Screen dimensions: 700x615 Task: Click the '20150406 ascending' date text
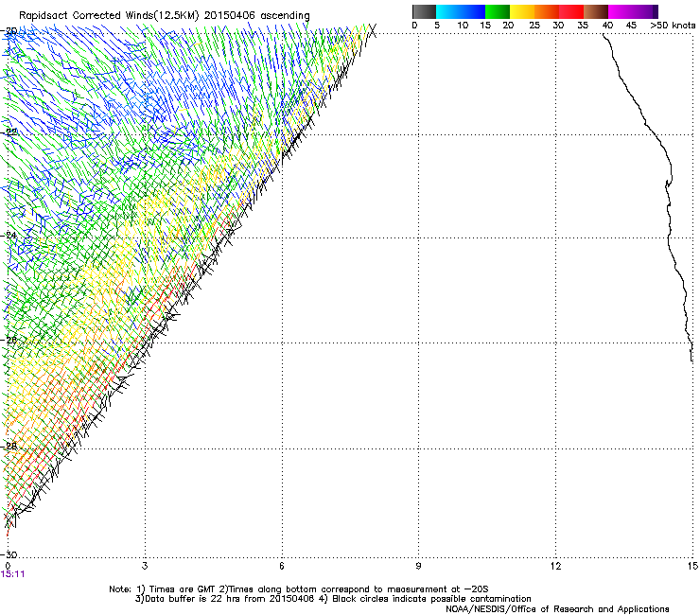coord(256,15)
